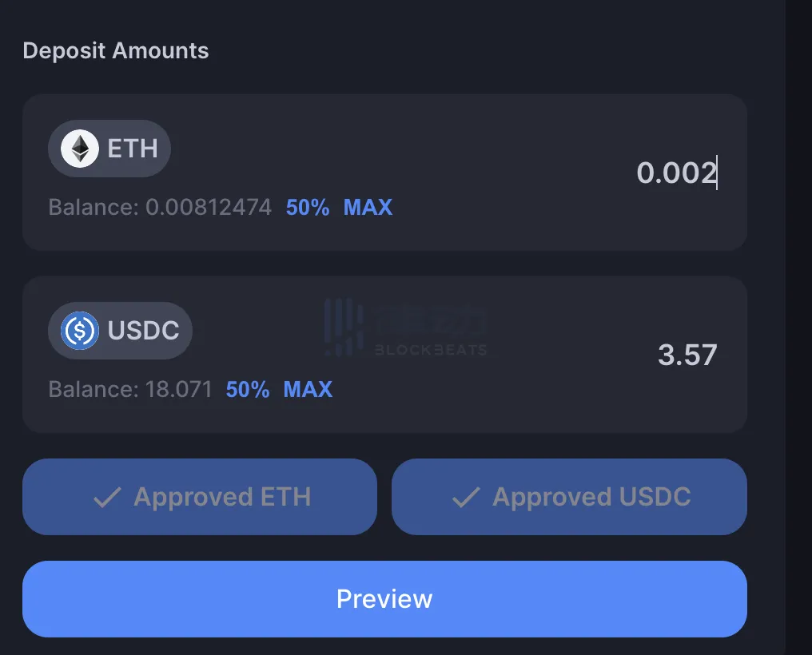Set USDC deposit to 50% of balance

coord(248,390)
